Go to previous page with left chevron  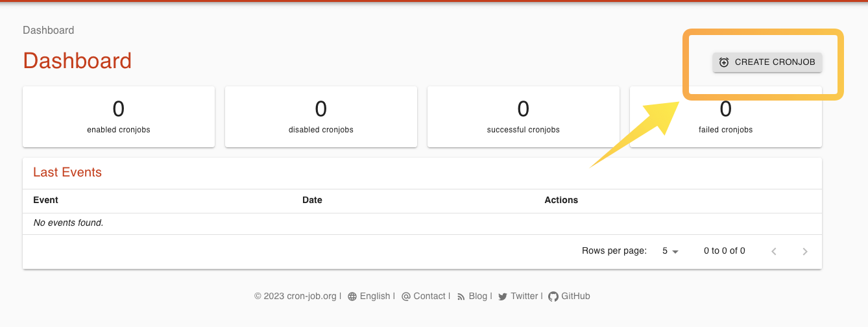point(774,251)
